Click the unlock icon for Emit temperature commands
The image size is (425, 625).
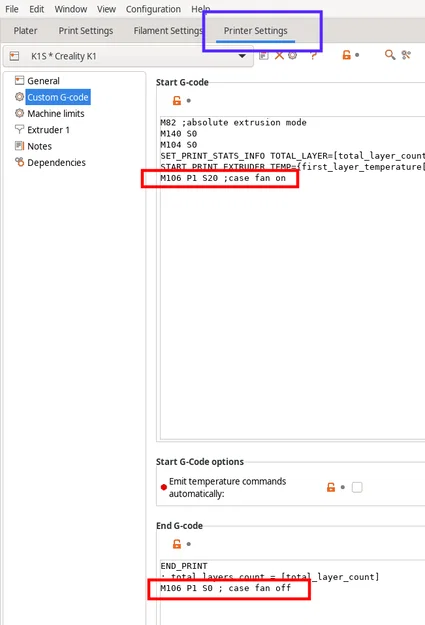[331, 487]
